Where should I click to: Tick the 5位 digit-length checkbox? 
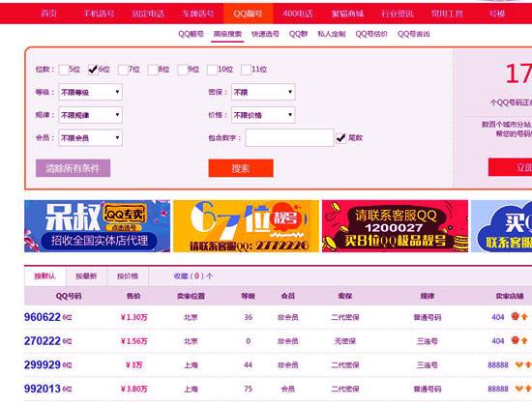point(64,70)
